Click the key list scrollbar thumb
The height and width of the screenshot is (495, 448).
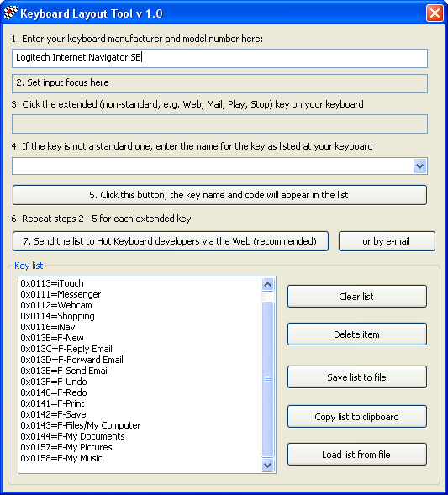[x=268, y=379]
